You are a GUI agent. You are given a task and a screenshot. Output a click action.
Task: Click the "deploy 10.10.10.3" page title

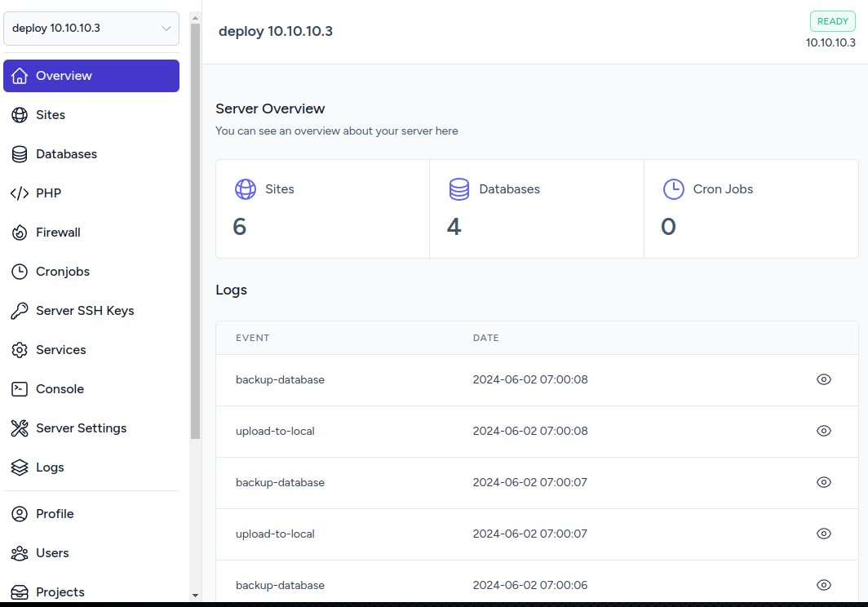[276, 31]
